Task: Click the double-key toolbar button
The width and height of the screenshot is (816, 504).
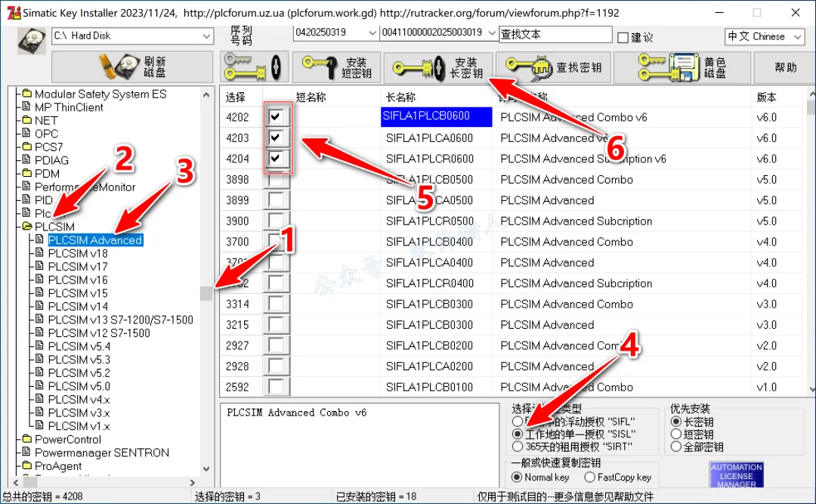Action: click(x=254, y=67)
